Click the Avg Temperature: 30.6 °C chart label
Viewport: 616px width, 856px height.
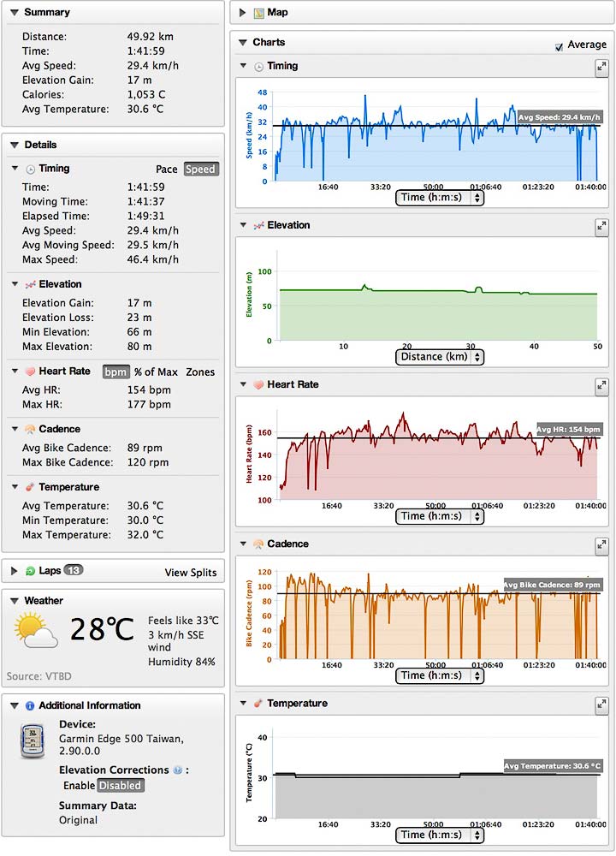(553, 766)
